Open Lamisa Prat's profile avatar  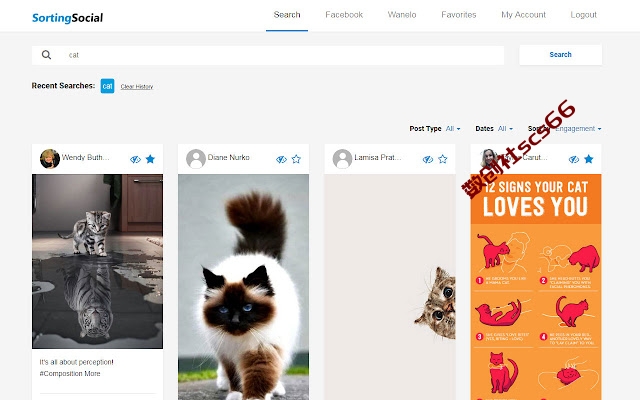342,159
